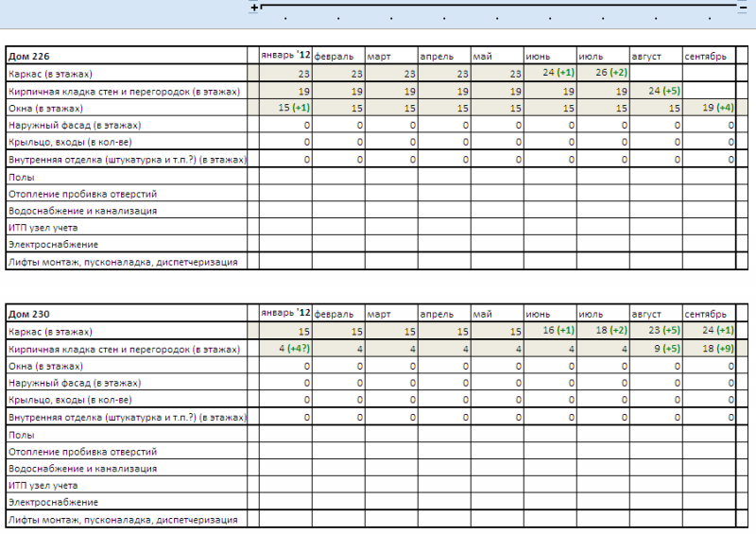Select cell '26 (+2)' in Дом 226 июль
The height and width of the screenshot is (534, 756).
[x=603, y=74]
